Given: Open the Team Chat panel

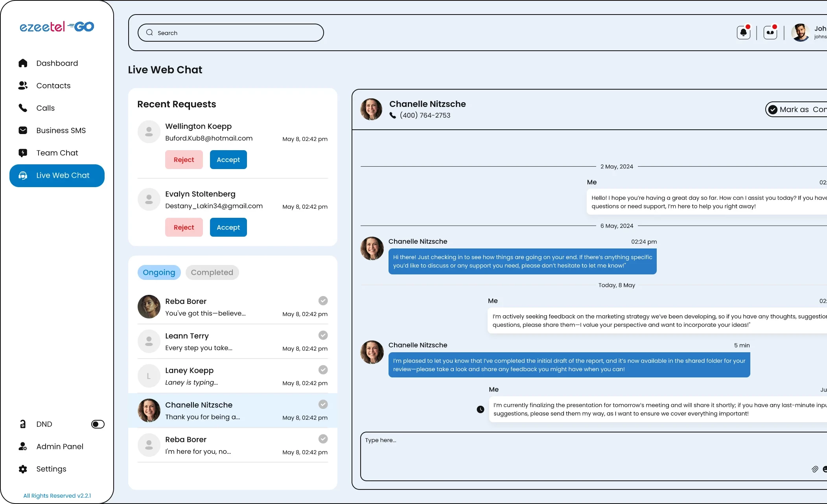Looking at the screenshot, I should (57, 153).
